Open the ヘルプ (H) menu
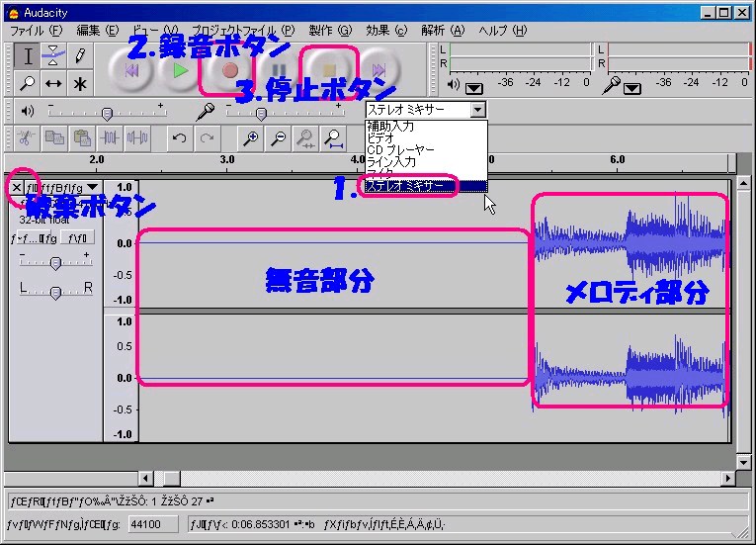 pyautogui.click(x=503, y=31)
